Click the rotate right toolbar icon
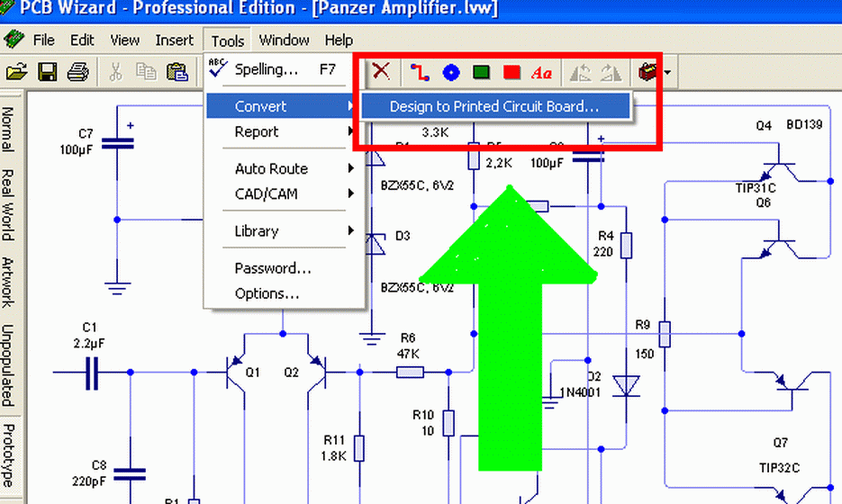Viewport: 842px width, 504px height. (611, 73)
